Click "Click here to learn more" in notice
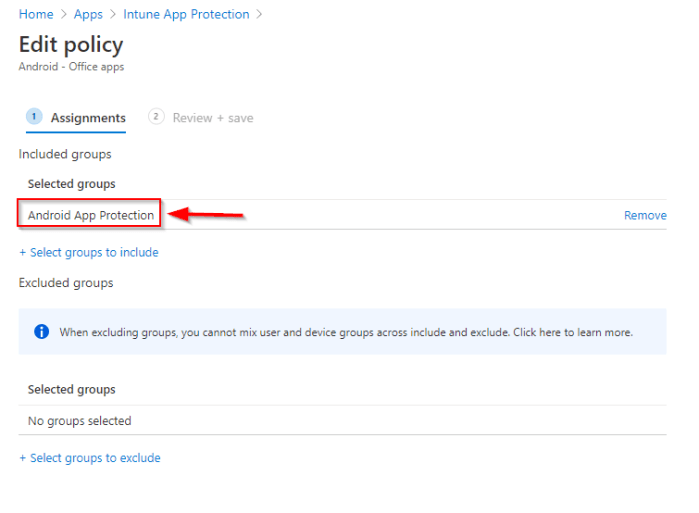 pyautogui.click(x=572, y=332)
